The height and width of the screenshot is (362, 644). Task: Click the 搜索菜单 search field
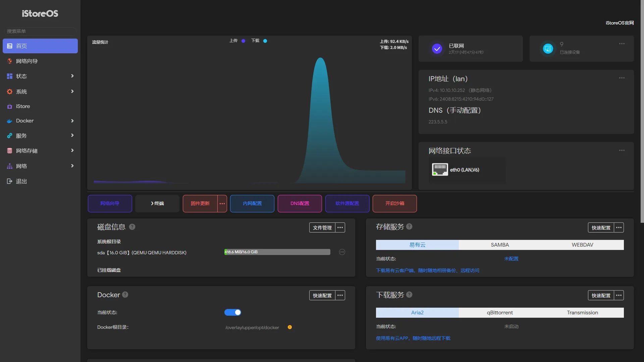[40, 31]
